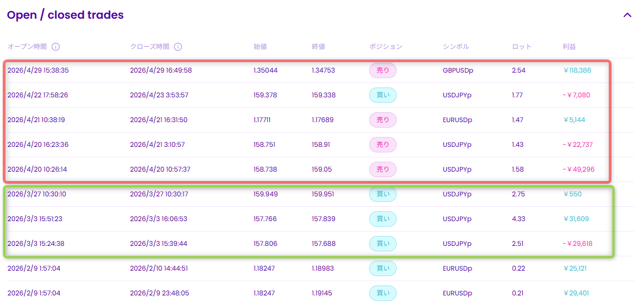Image resolution: width=644 pixels, height=302 pixels.
Task: Select the 始値 column header
Action: point(260,47)
